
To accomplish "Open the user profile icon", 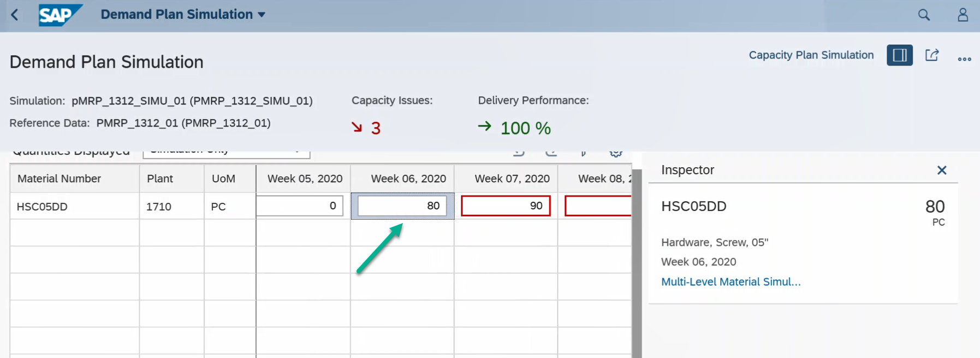I will [x=963, y=15].
